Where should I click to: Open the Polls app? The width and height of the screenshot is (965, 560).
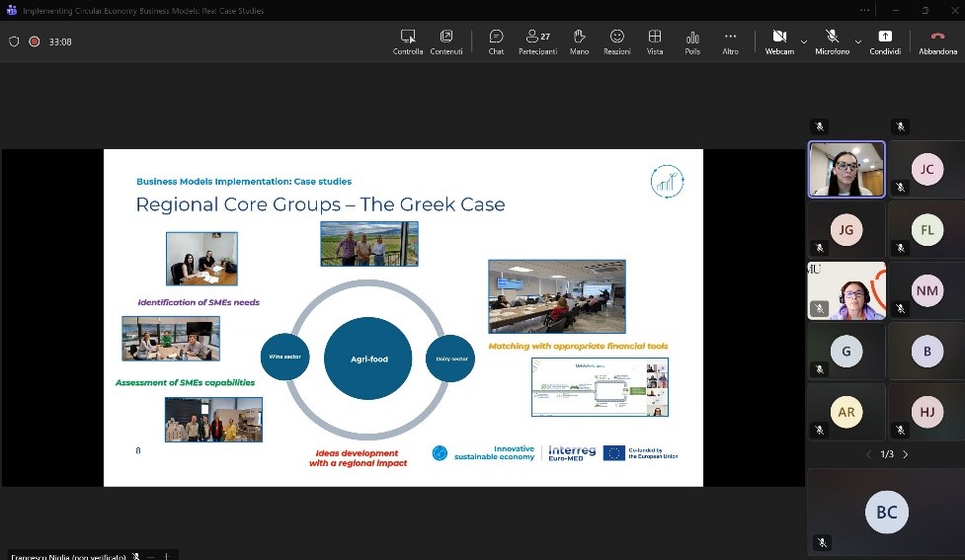(692, 40)
